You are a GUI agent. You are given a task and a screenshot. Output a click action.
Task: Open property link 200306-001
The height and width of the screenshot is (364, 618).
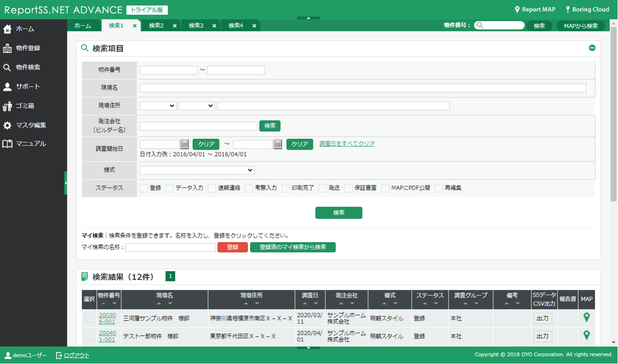pos(107,318)
